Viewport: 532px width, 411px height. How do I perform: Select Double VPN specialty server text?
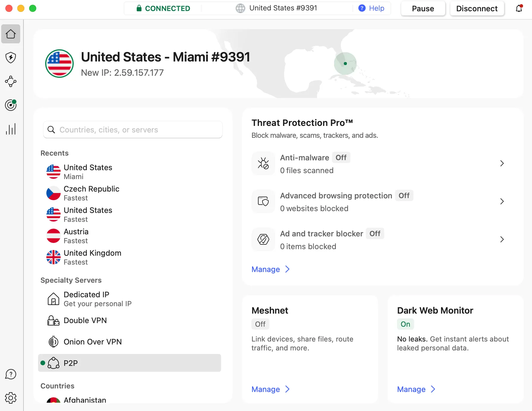click(x=85, y=320)
